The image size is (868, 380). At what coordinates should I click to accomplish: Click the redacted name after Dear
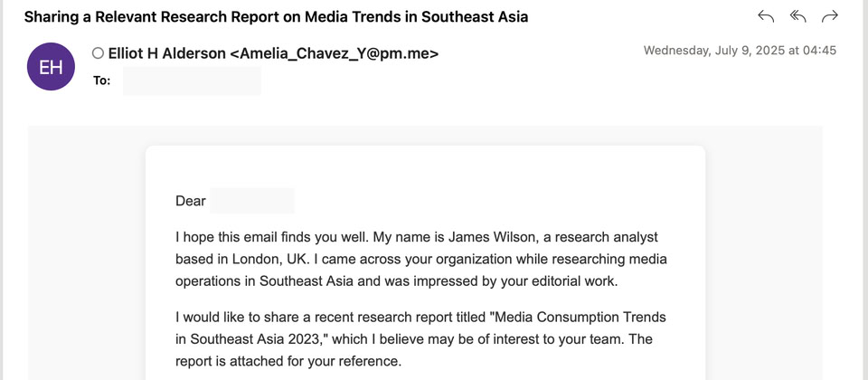(x=252, y=201)
